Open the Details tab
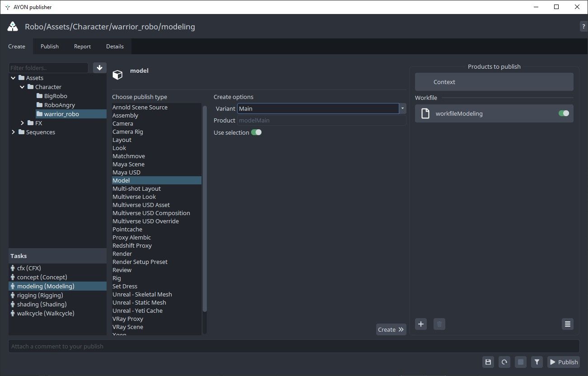Screen dimensions: 588x376 115,46
